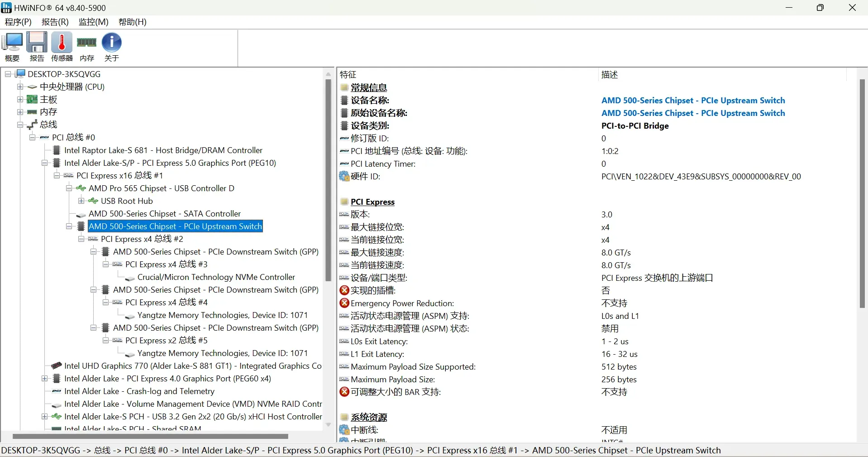Viewport: 868px width, 457px height.
Task: Collapse PCI Express x4 总线 #2 node
Action: pos(81,239)
